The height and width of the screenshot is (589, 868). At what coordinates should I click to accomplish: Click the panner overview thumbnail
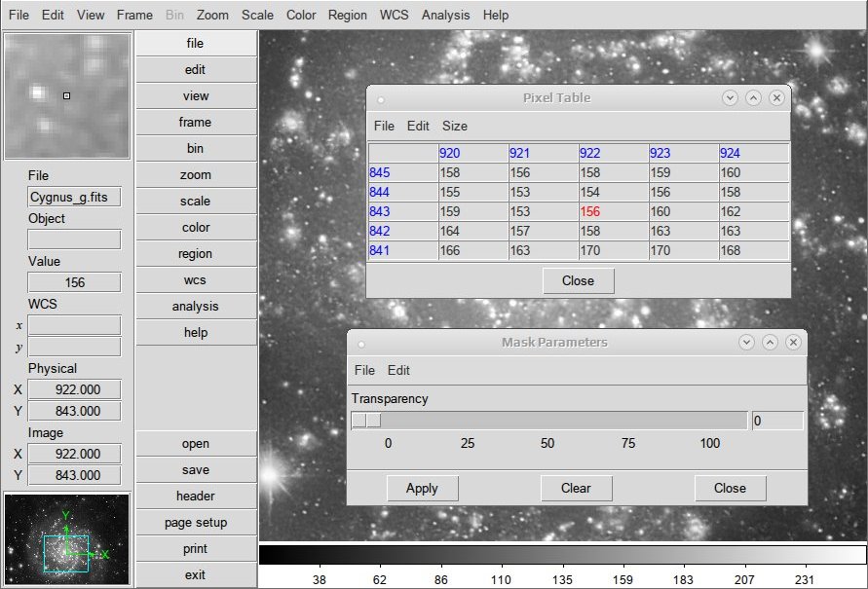67,539
